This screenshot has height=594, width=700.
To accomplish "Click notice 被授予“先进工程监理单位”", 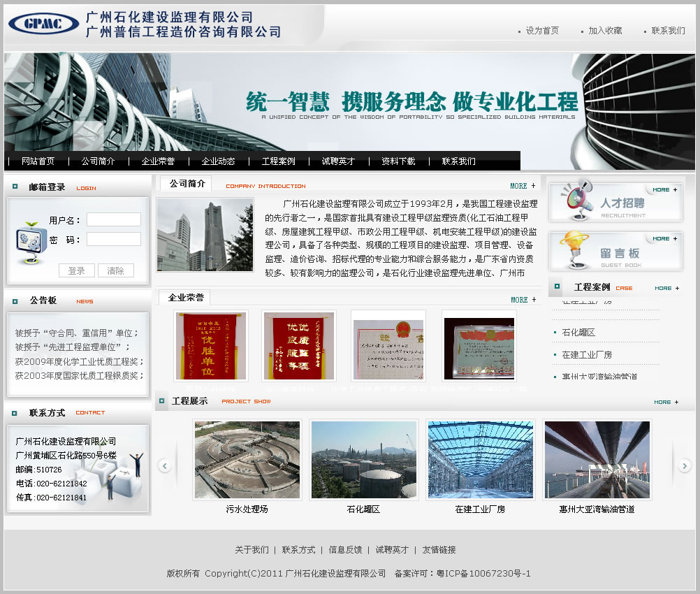I will click(x=73, y=347).
